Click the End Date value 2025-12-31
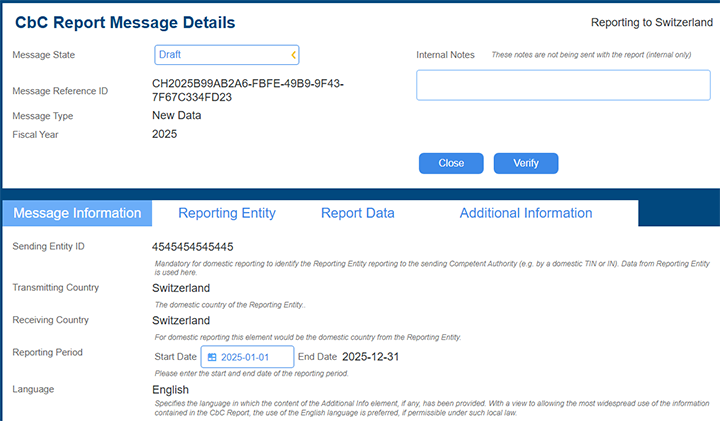Viewport: 720px width, 421px height. pyautogui.click(x=371, y=356)
